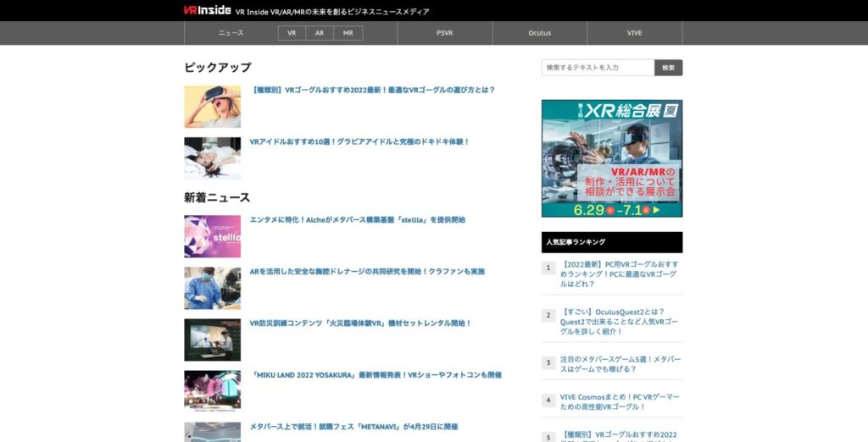868x442 pixels.
Task: Open thumbnail of VRゴーグルおすすめ2022 article
Action: click(213, 106)
